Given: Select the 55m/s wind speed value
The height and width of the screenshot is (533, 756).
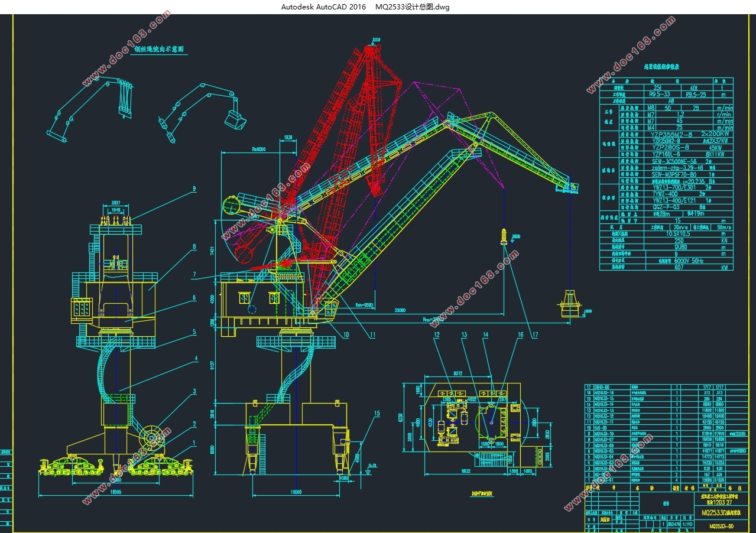Looking at the screenshot, I should coord(724,227).
